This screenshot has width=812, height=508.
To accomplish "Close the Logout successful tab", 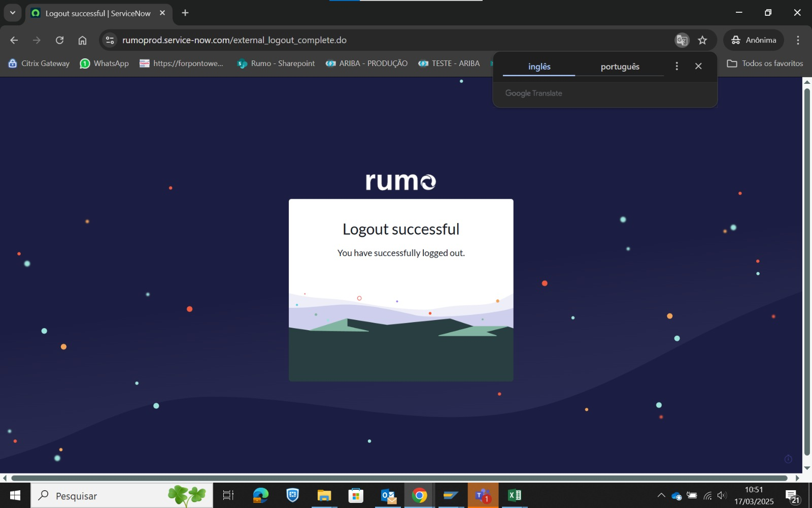I will (x=162, y=13).
